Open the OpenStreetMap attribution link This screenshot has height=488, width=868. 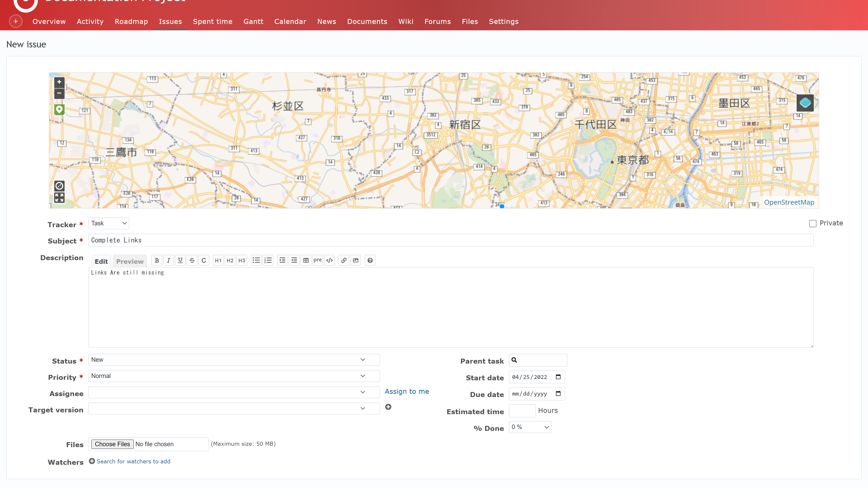click(789, 202)
